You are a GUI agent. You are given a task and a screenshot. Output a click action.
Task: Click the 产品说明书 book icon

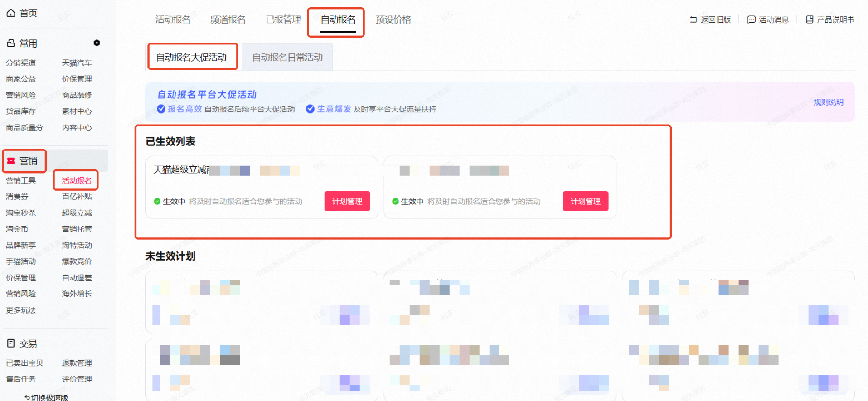pyautogui.click(x=810, y=19)
